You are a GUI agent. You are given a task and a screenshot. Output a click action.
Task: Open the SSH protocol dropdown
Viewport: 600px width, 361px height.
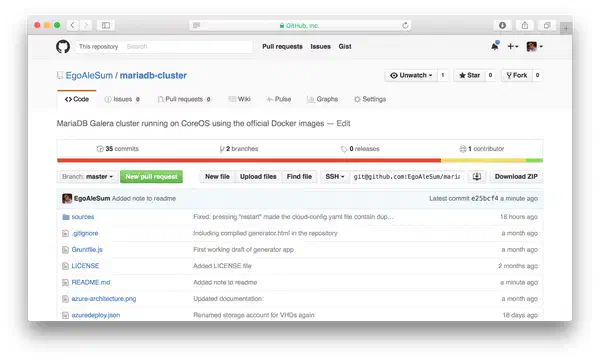click(335, 176)
